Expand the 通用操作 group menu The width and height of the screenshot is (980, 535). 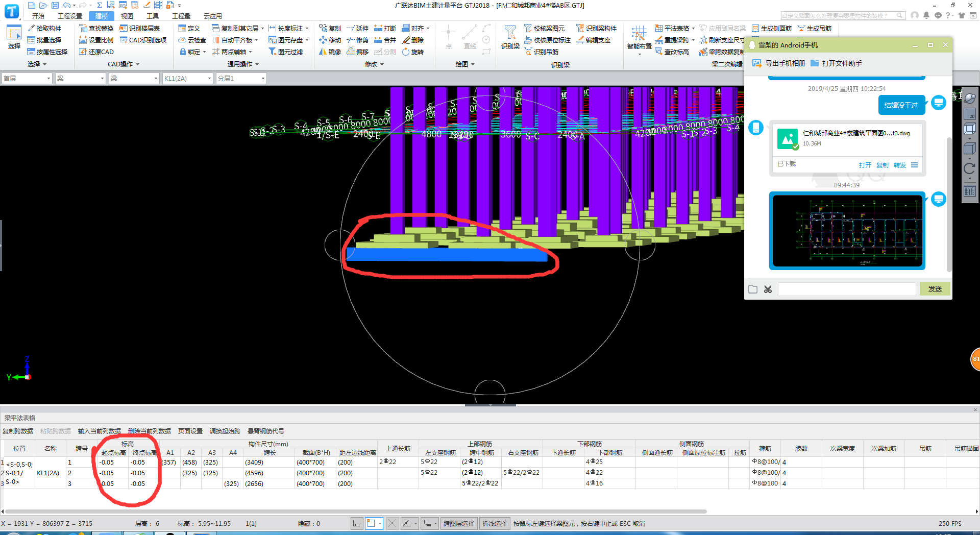tap(243, 64)
